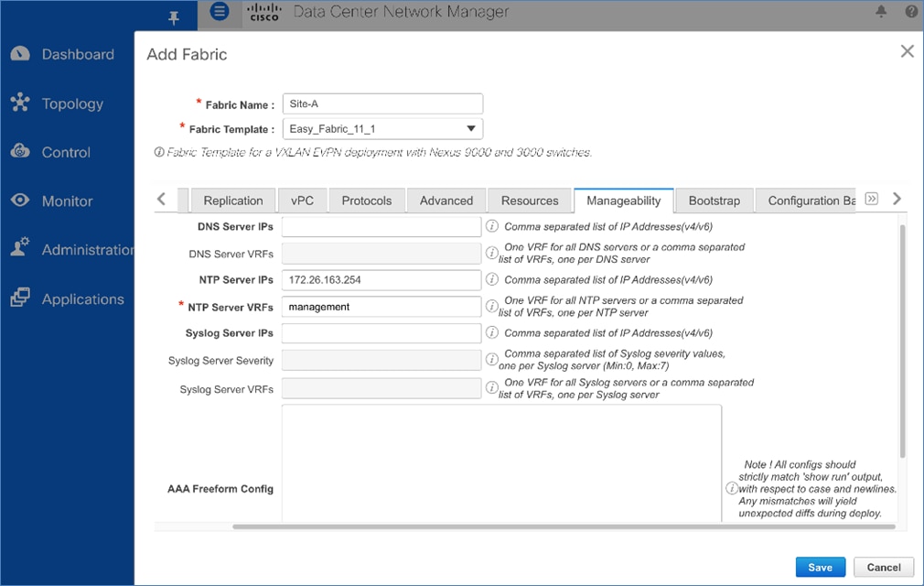This screenshot has width=924, height=586.
Task: Open notifications bell icon
Action: tap(881, 11)
